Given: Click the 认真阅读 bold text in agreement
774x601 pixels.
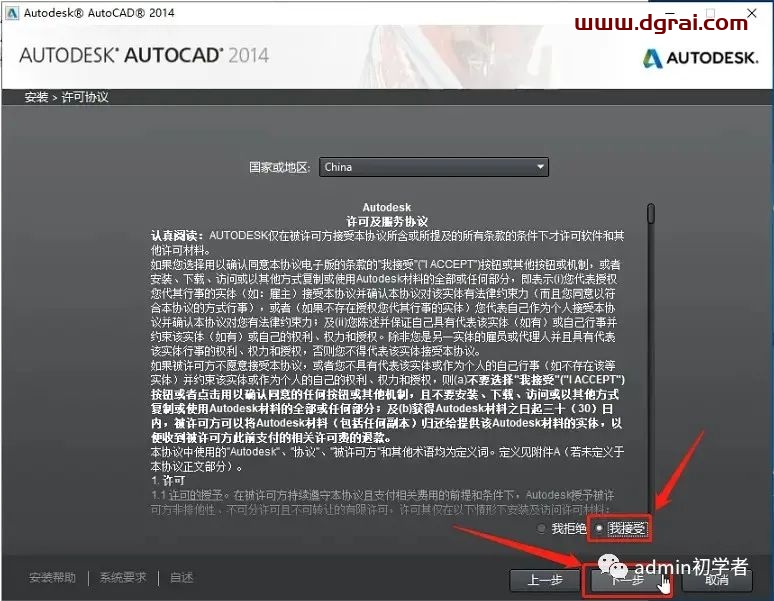Looking at the screenshot, I should click(177, 236).
